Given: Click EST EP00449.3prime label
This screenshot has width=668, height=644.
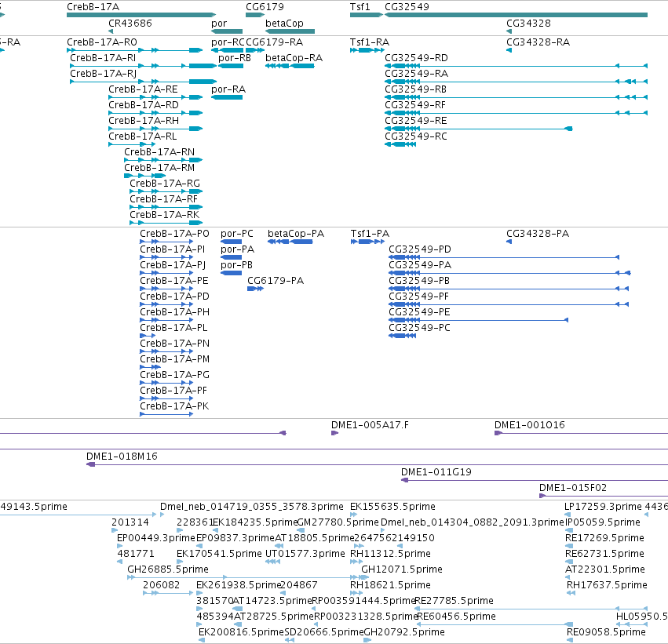Looking at the screenshot, I should coord(156,538).
